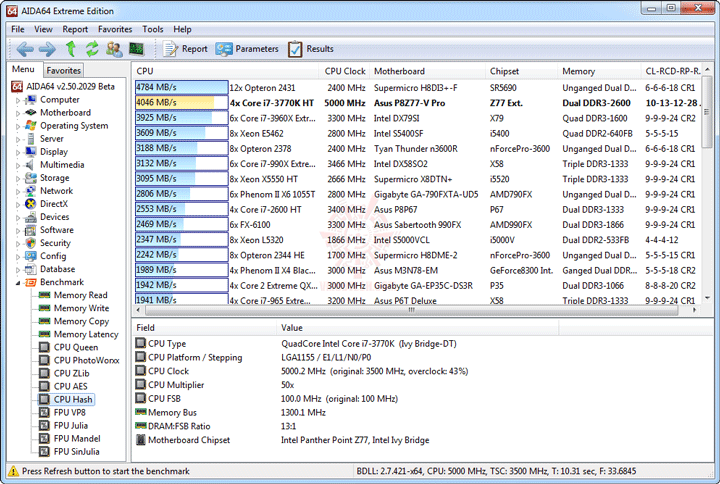Open the CPU PhotoWorxx benchmark
Image resolution: width=720 pixels, height=484 pixels.
pos(86,360)
